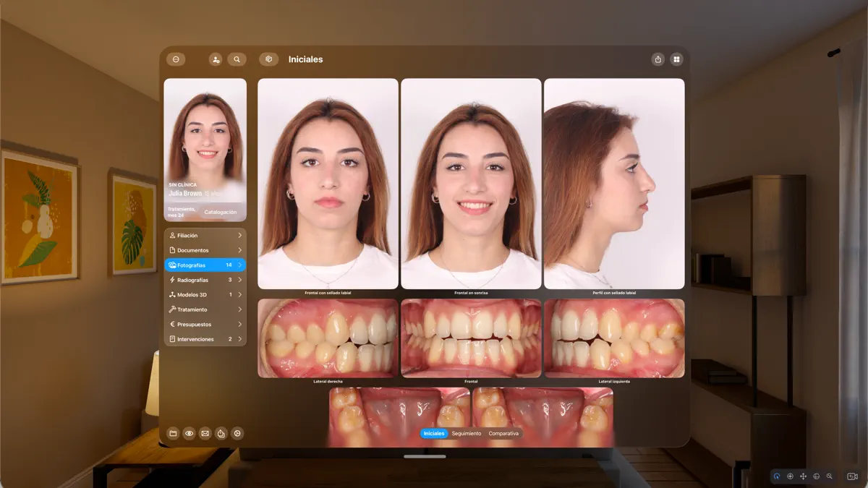Select Radiografías in the sidebar
This screenshot has width=868, height=488.
pos(205,279)
